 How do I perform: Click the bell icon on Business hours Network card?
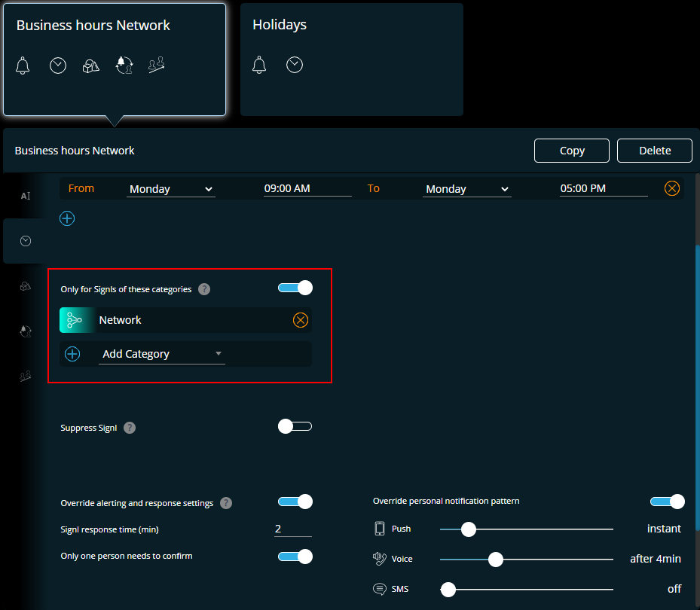[x=23, y=66]
